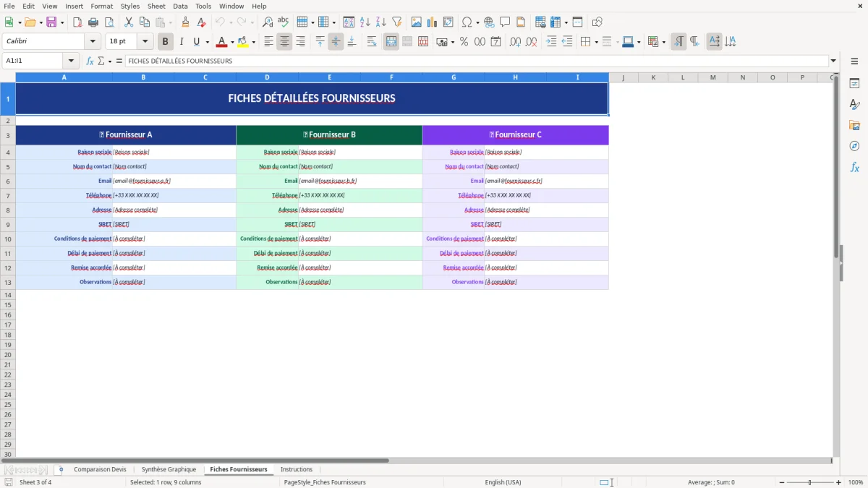Open the Format menu

[101, 6]
